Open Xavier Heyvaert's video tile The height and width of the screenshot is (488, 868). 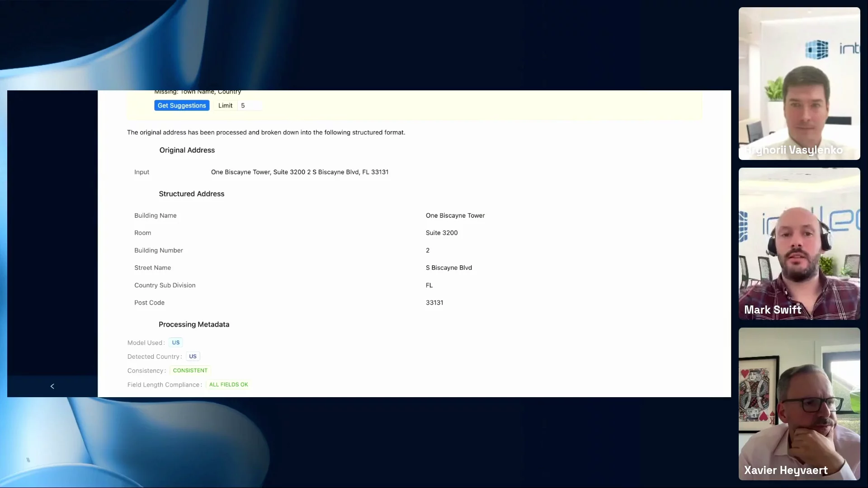799,404
